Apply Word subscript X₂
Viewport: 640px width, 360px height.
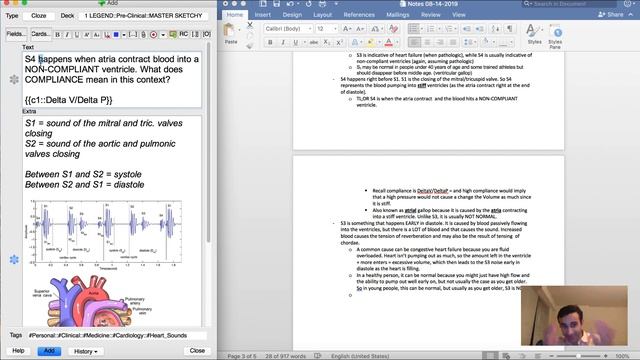[x=327, y=42]
